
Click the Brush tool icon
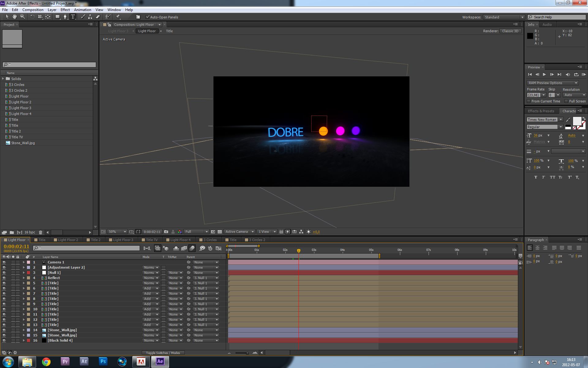(x=83, y=17)
